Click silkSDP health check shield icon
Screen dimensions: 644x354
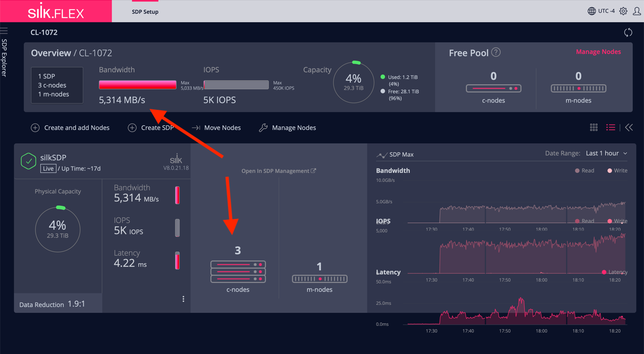point(28,161)
